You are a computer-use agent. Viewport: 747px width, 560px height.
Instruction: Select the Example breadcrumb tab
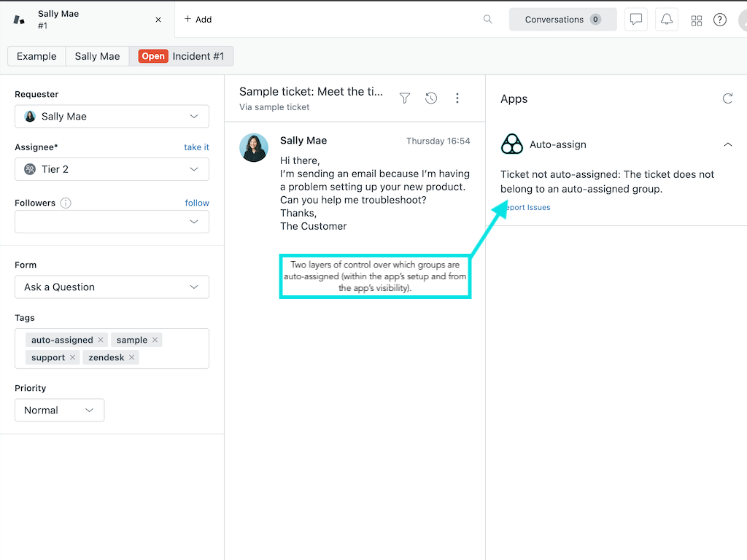point(36,56)
